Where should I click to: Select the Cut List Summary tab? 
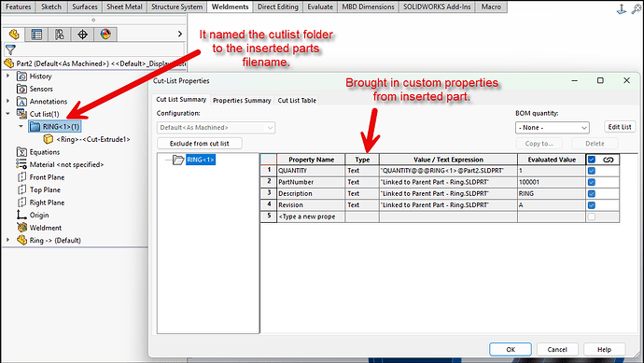pos(181,100)
